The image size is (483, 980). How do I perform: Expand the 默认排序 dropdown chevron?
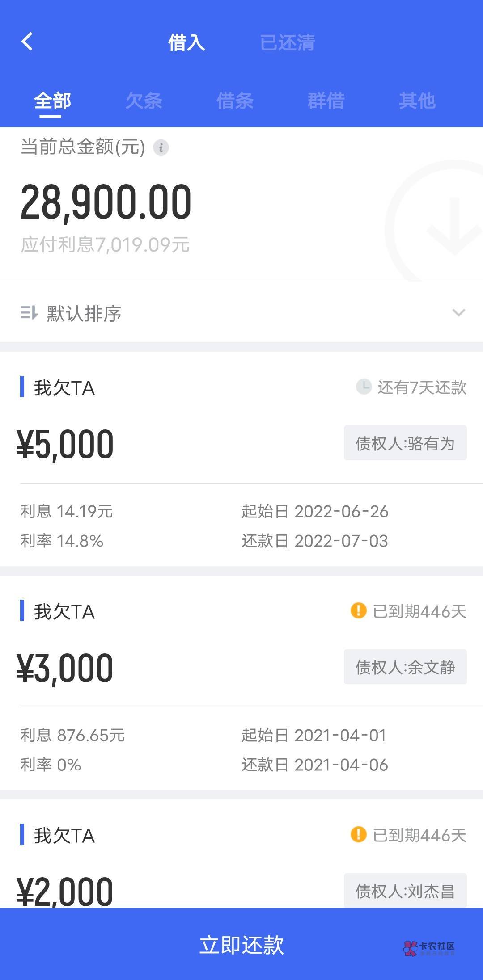click(x=459, y=312)
